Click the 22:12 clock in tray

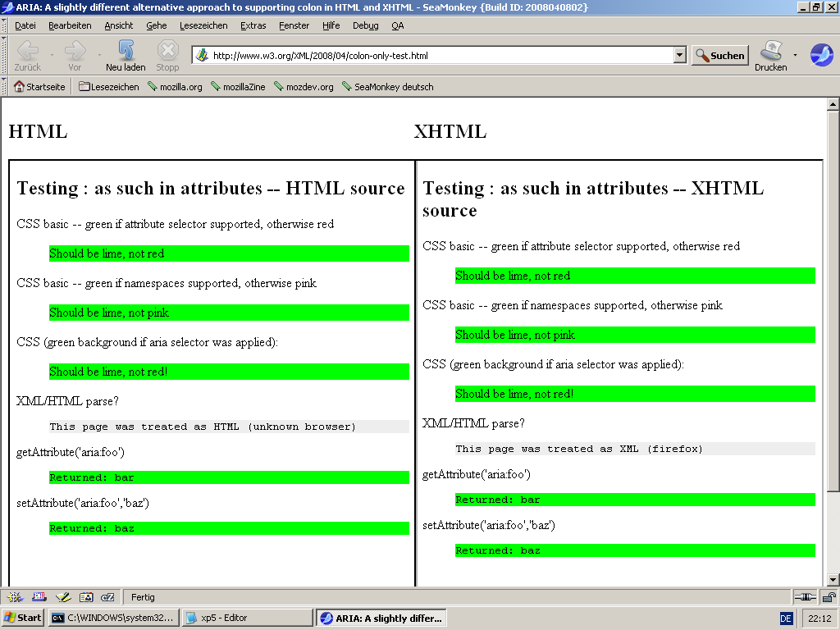coord(819,619)
